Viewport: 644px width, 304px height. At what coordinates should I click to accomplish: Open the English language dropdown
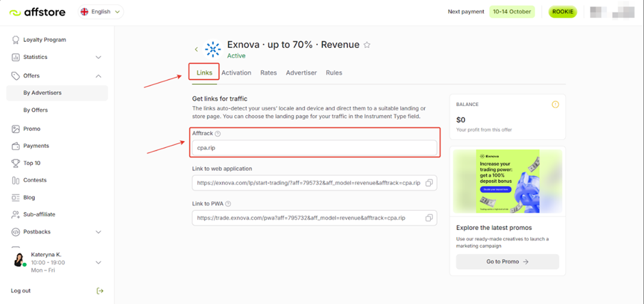pyautogui.click(x=100, y=12)
